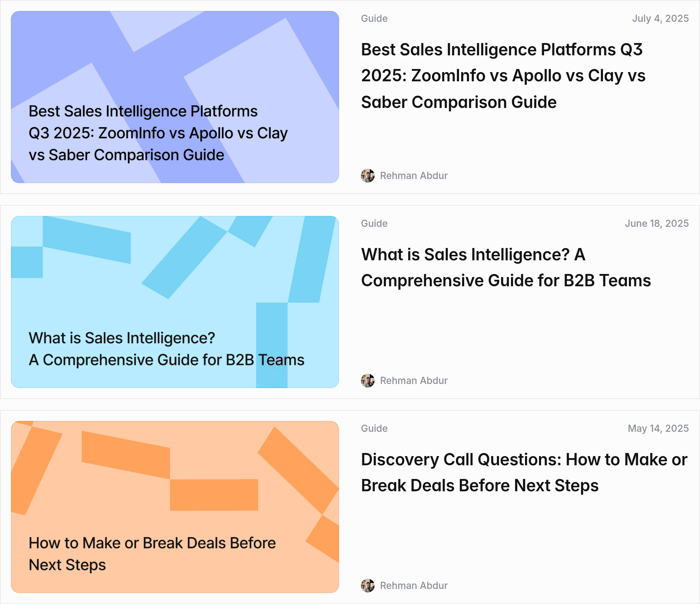The image size is (700, 604).
Task: Click the July 4, 2025 date
Action: point(660,19)
